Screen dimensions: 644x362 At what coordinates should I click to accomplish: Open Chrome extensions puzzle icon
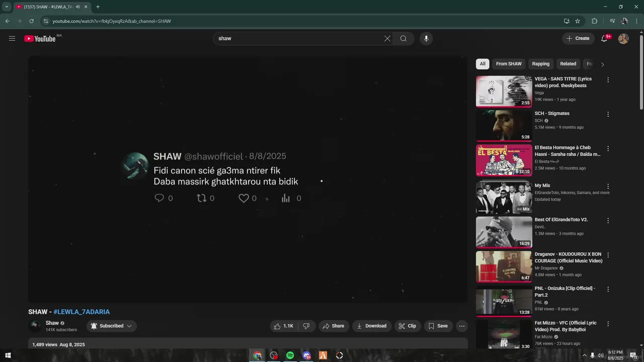pos(594,21)
